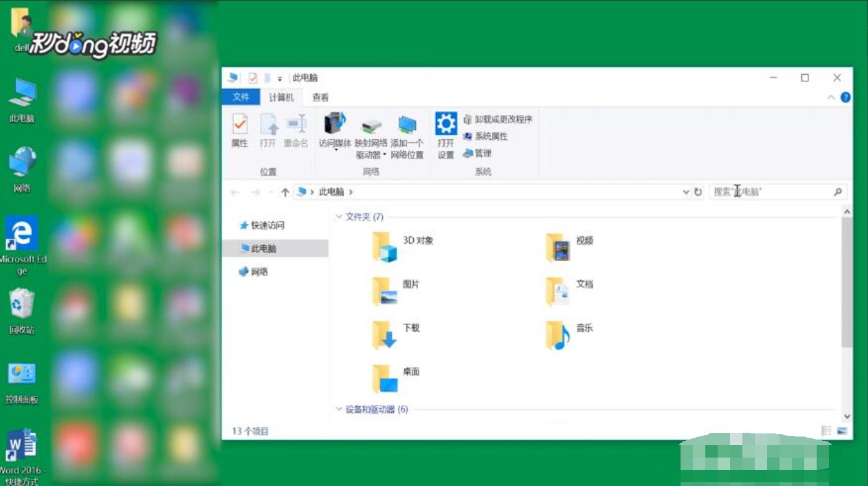Select the 下载 (Downloads) folder

pos(396,335)
